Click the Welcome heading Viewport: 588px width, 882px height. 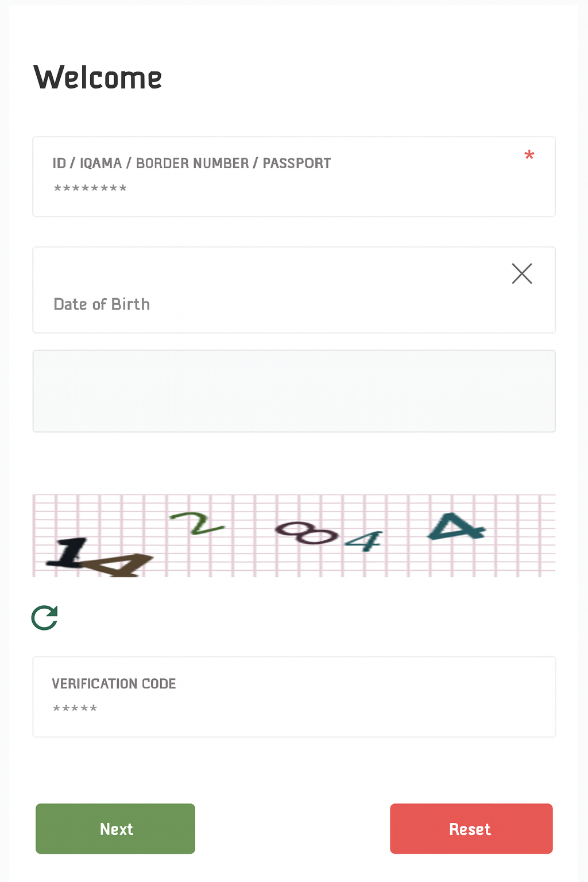(98, 76)
